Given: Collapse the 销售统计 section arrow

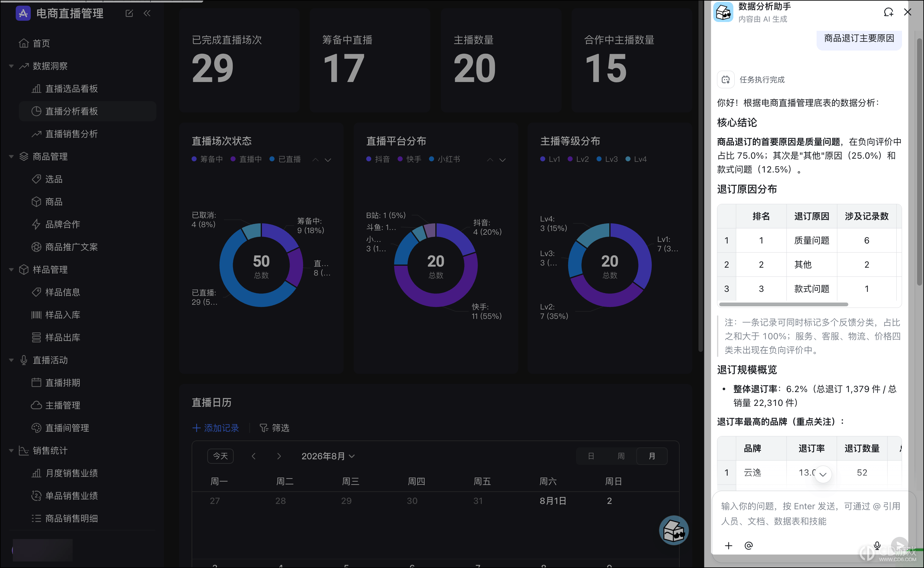Looking at the screenshot, I should point(11,451).
